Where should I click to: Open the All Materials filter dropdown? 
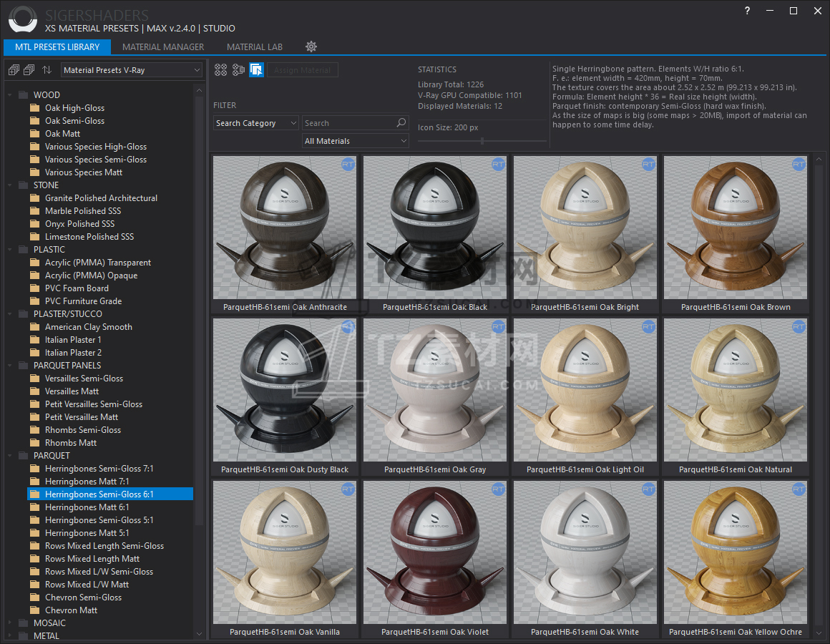click(x=356, y=141)
